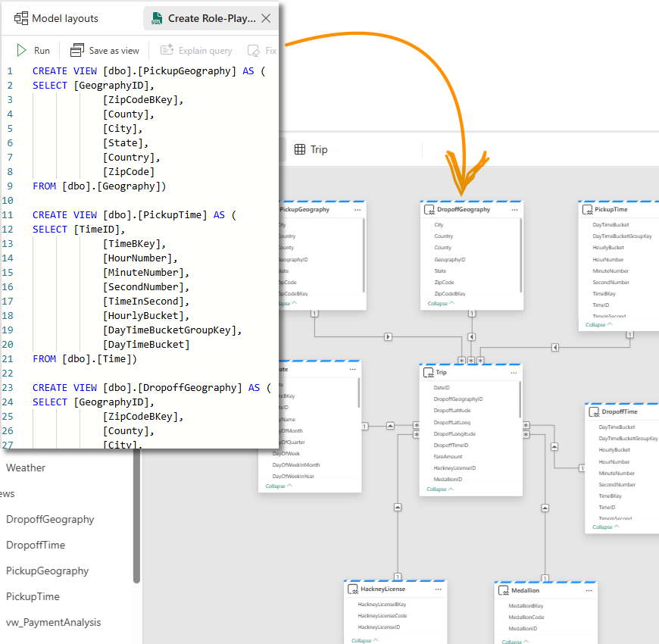This screenshot has width=659, height=644.
Task: Open the Weather table in explorer
Action: click(x=26, y=468)
